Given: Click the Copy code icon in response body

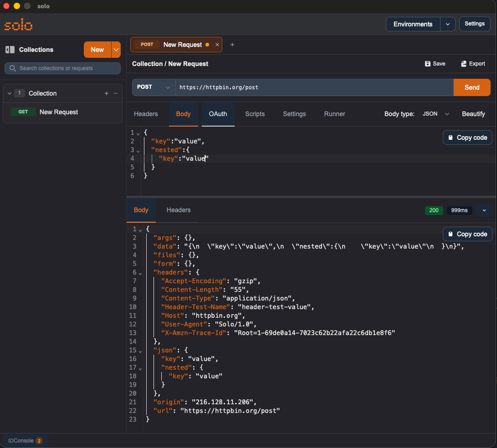Looking at the screenshot, I should coord(450,234).
